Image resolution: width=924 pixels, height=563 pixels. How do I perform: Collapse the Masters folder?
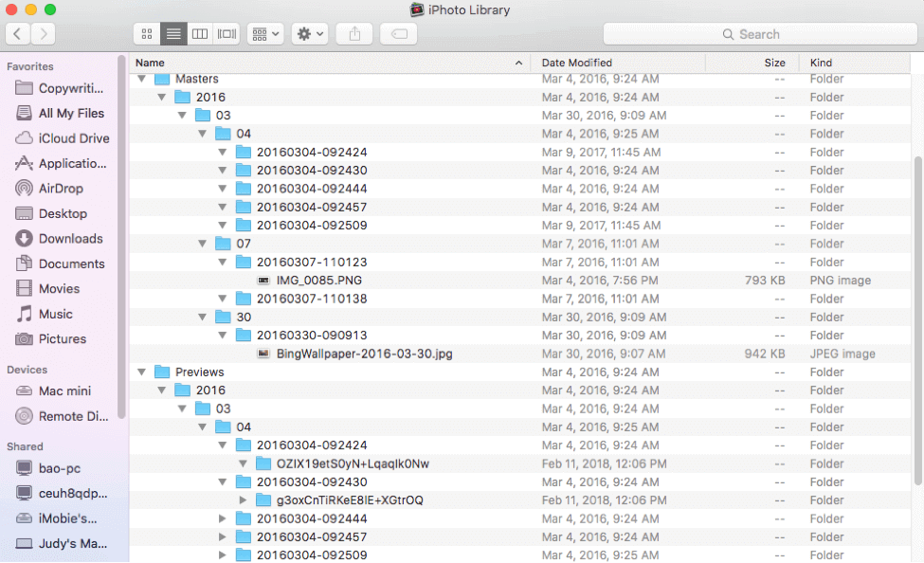tap(141, 79)
